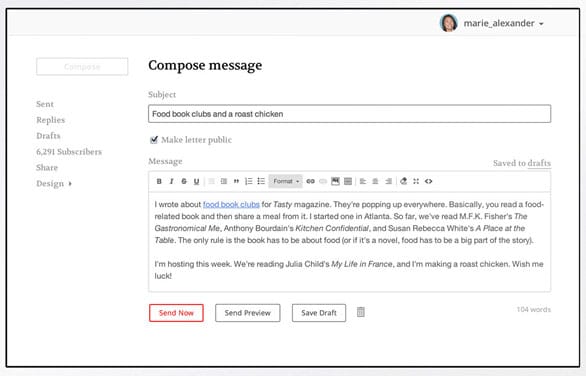View source code of the message

[x=429, y=181]
